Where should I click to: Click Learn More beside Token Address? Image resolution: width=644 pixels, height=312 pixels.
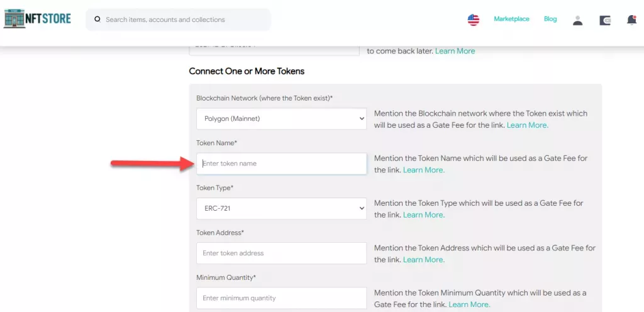point(423,260)
